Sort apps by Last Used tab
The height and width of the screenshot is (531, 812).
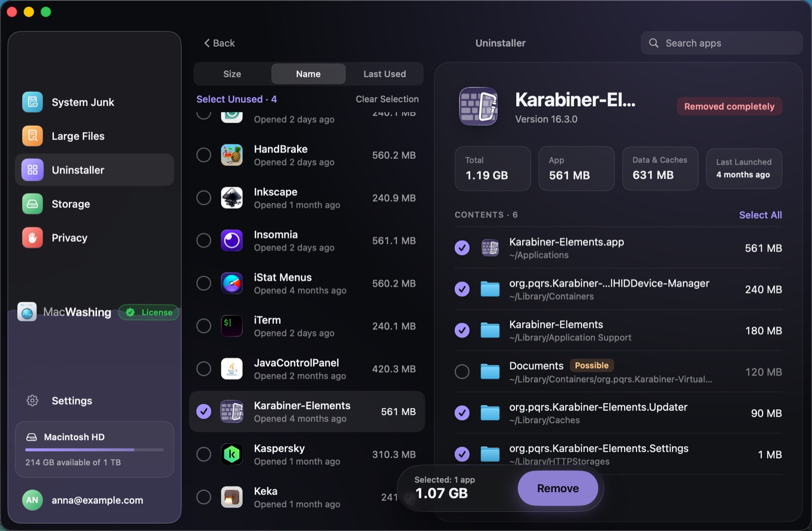385,74
